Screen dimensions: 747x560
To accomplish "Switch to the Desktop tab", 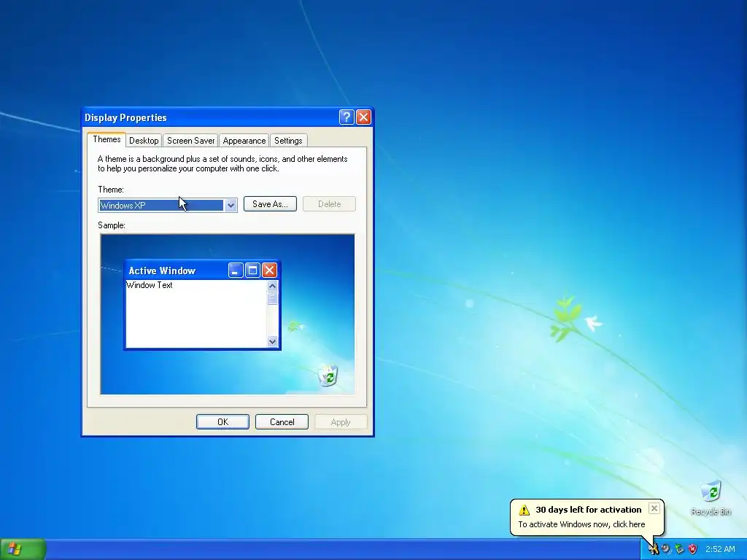I will coord(144,141).
